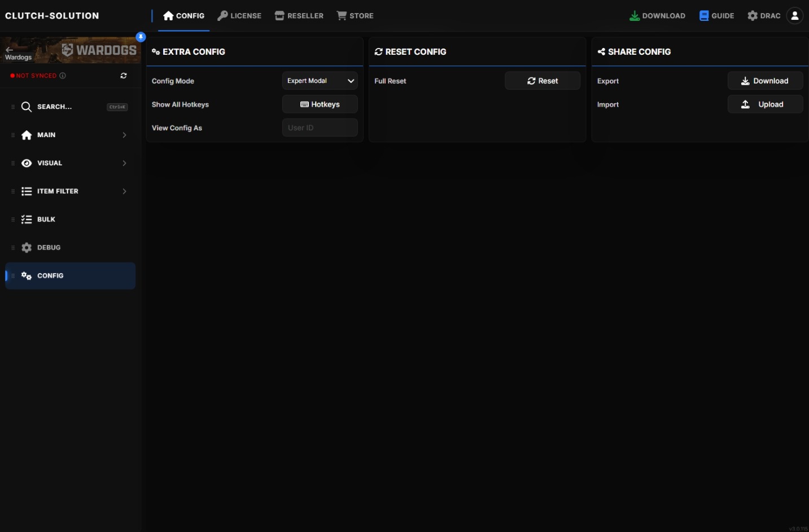Click the Guide link in header
Viewport: 809px width, 532px height.
click(x=717, y=16)
